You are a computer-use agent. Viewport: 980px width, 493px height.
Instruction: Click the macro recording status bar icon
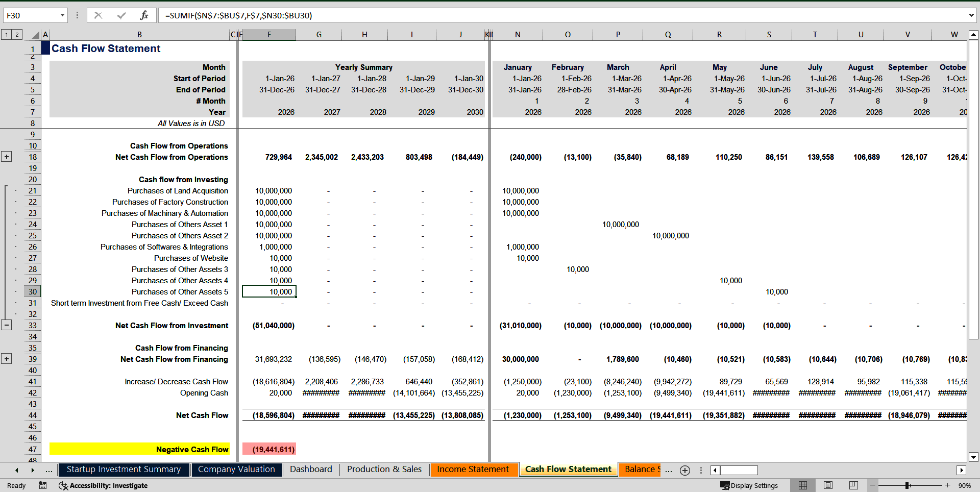[x=43, y=485]
